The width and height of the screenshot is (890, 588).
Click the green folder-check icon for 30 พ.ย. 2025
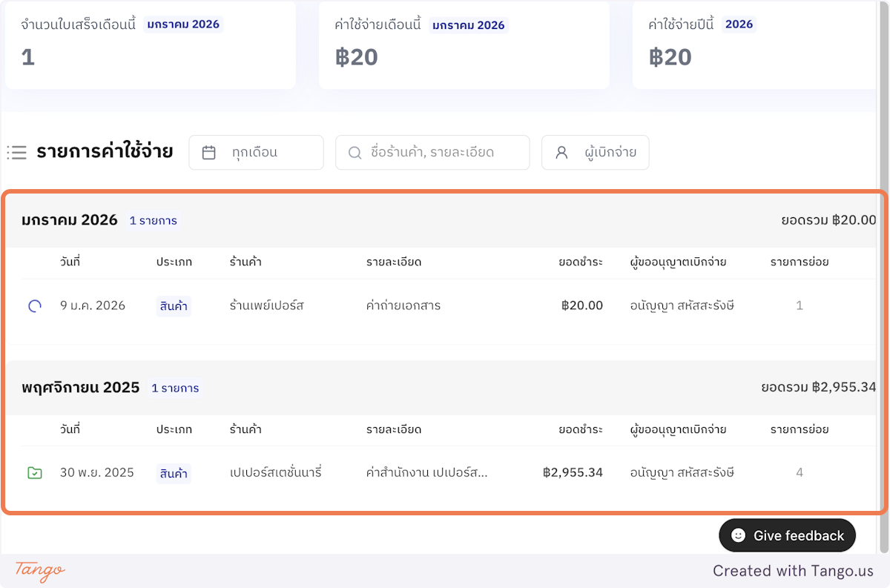(x=34, y=472)
